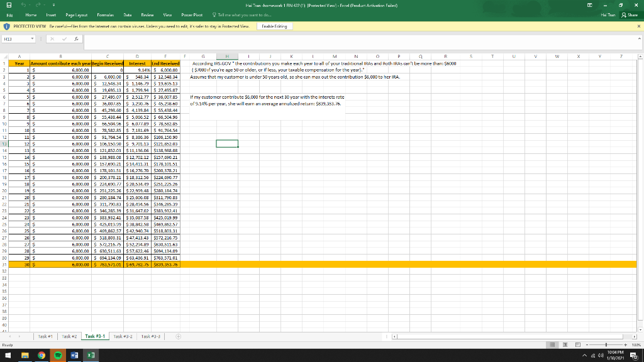Open Word from taskbar

point(74,355)
